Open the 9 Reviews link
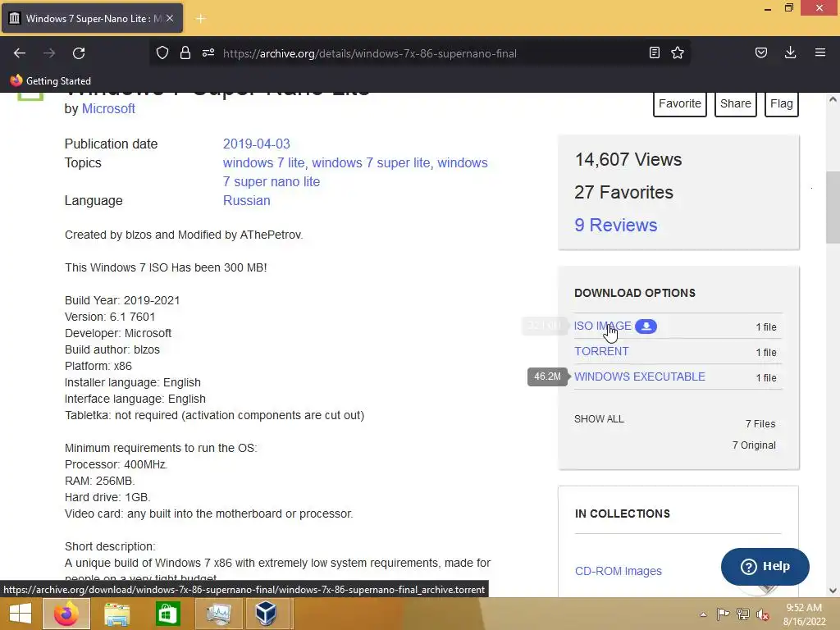 615,225
